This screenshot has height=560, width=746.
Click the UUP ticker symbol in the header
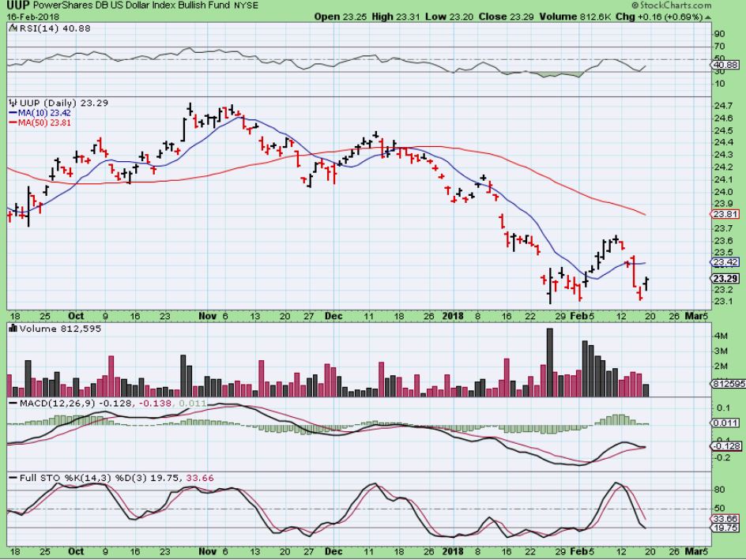coord(18,6)
